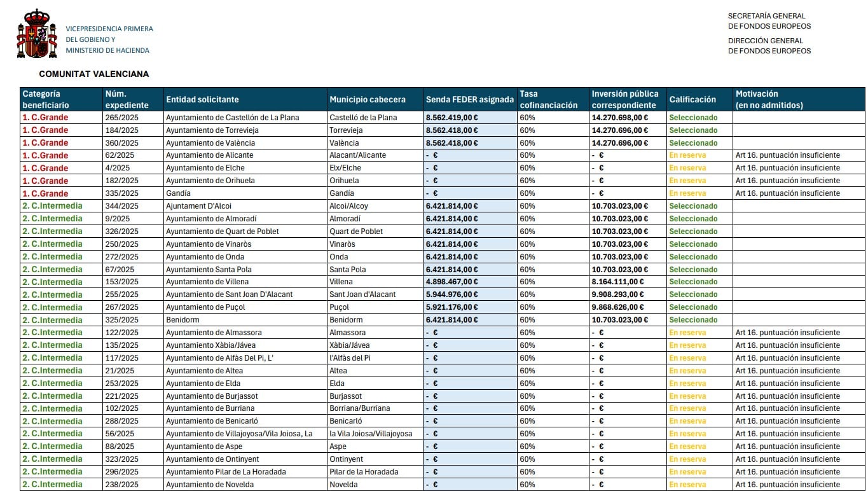Select the 'COMUNITAT VALENCIANA' title text
868x491 pixels.
click(94, 74)
